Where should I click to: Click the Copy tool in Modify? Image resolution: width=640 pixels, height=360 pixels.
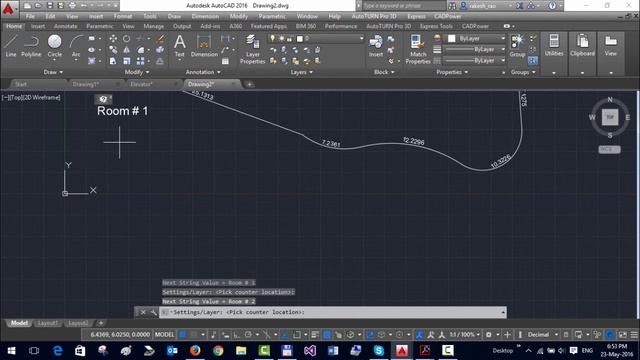113,50
